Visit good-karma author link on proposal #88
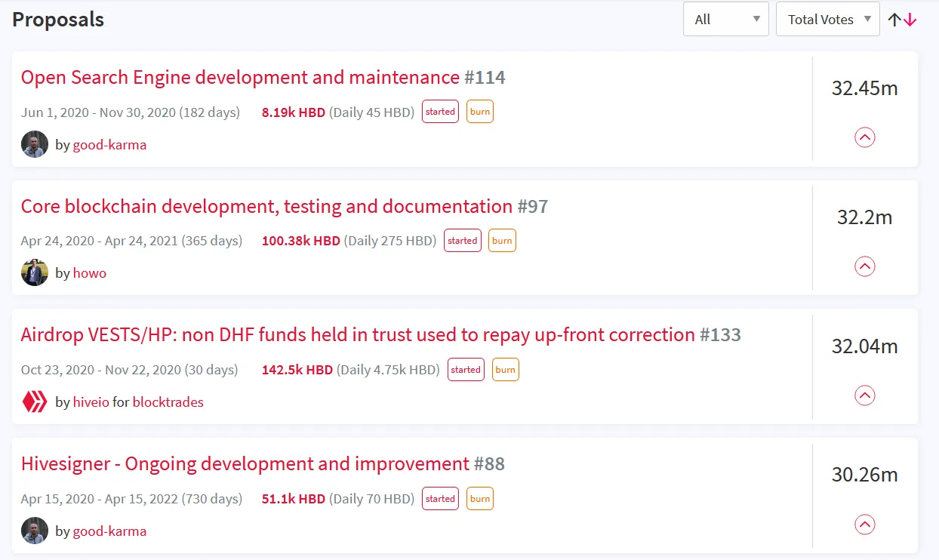The image size is (939, 560). [109, 531]
